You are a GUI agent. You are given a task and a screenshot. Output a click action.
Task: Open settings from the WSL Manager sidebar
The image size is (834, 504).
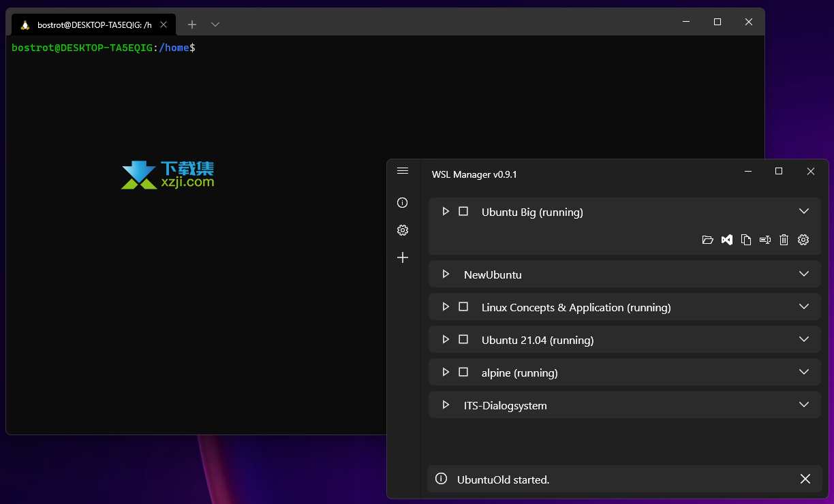403,230
